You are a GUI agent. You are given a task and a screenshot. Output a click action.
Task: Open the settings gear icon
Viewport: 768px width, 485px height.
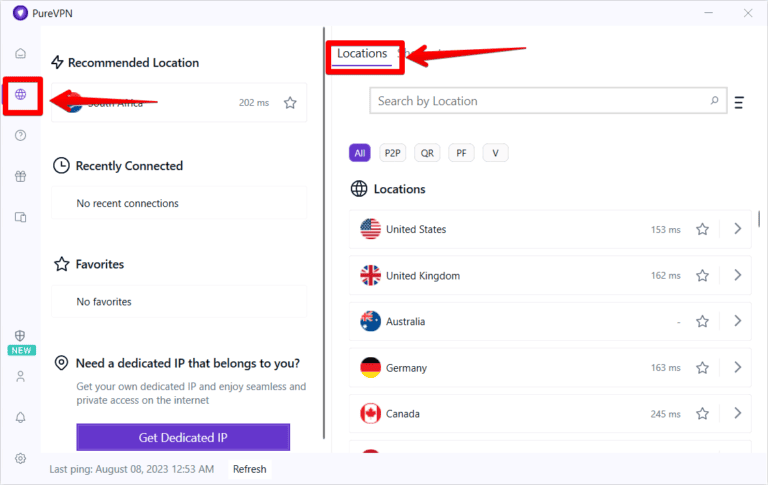[21, 458]
